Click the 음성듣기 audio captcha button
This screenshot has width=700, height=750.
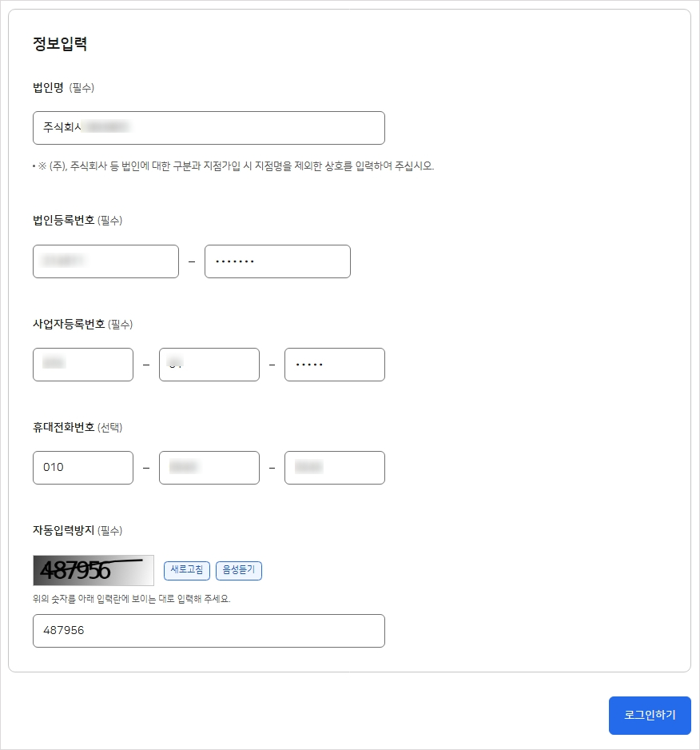[x=239, y=570]
